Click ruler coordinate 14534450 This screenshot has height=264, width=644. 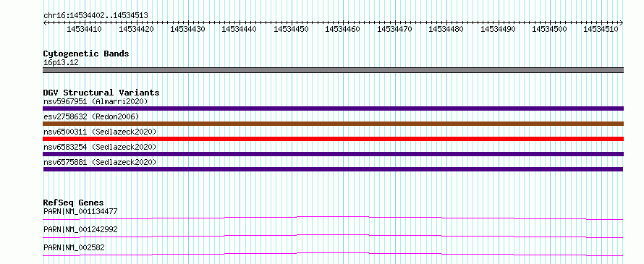[291, 29]
